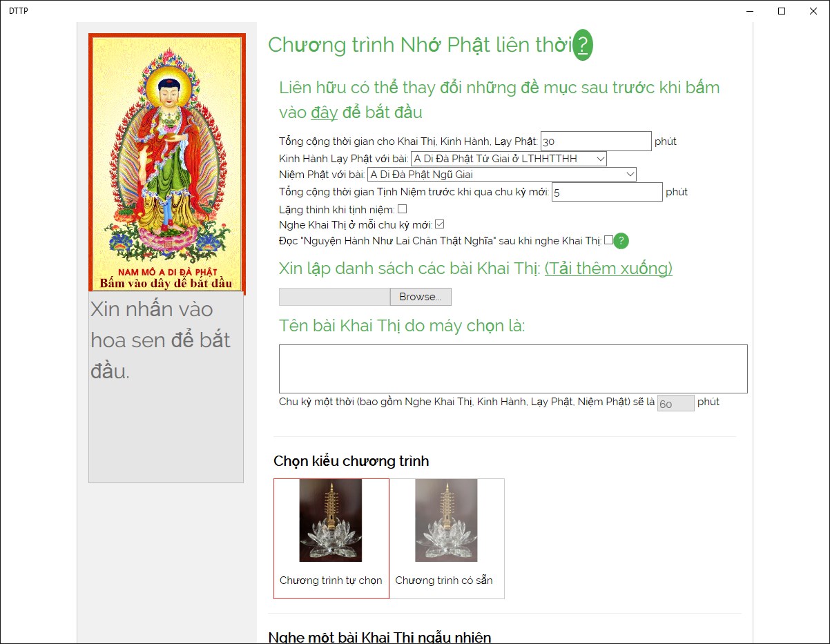The height and width of the screenshot is (644, 830).
Task: Click the Amitabha Buddha image to start
Action: tap(167, 162)
